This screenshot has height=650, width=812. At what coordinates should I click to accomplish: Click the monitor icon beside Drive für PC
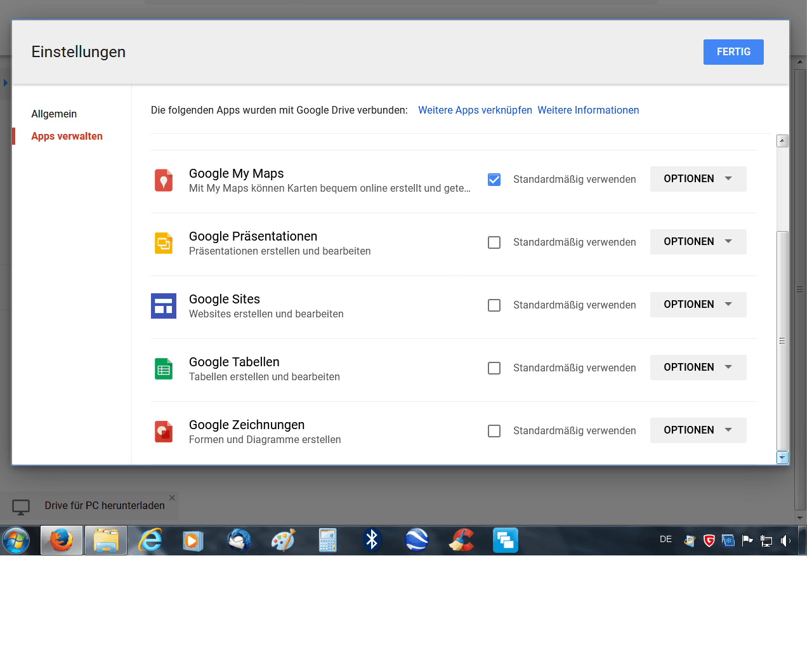(x=21, y=507)
